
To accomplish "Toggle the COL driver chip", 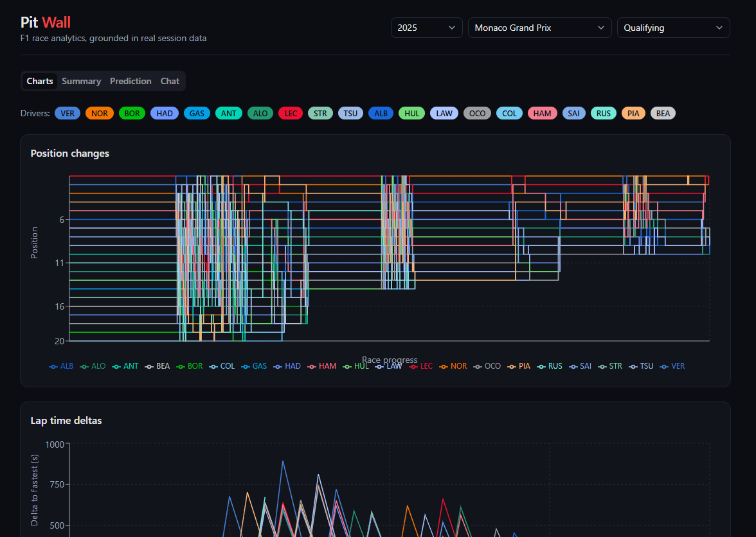I will [509, 113].
